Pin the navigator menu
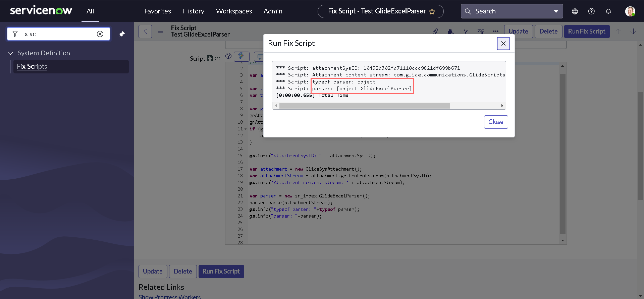This screenshot has width=644, height=299. pyautogui.click(x=122, y=34)
